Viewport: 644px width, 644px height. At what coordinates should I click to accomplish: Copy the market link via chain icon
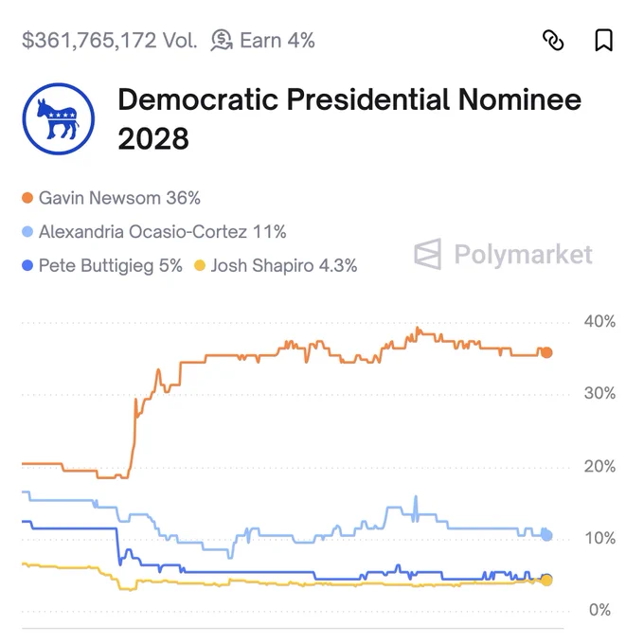[553, 40]
